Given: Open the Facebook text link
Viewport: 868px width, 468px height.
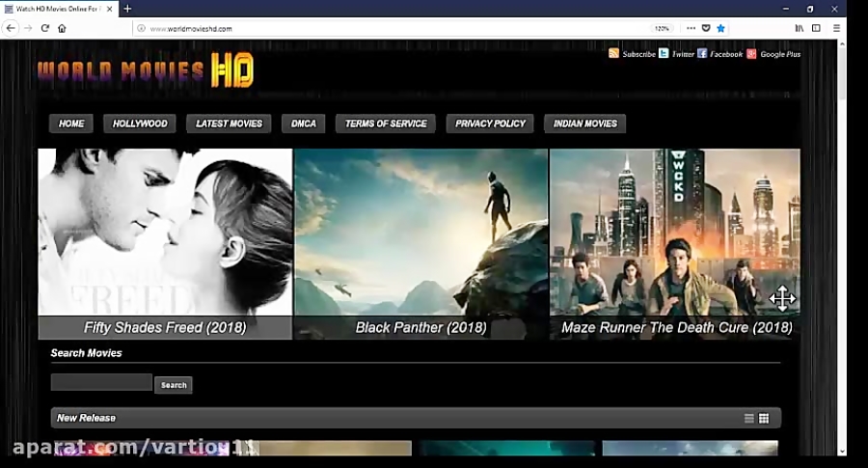Looking at the screenshot, I should (726, 54).
